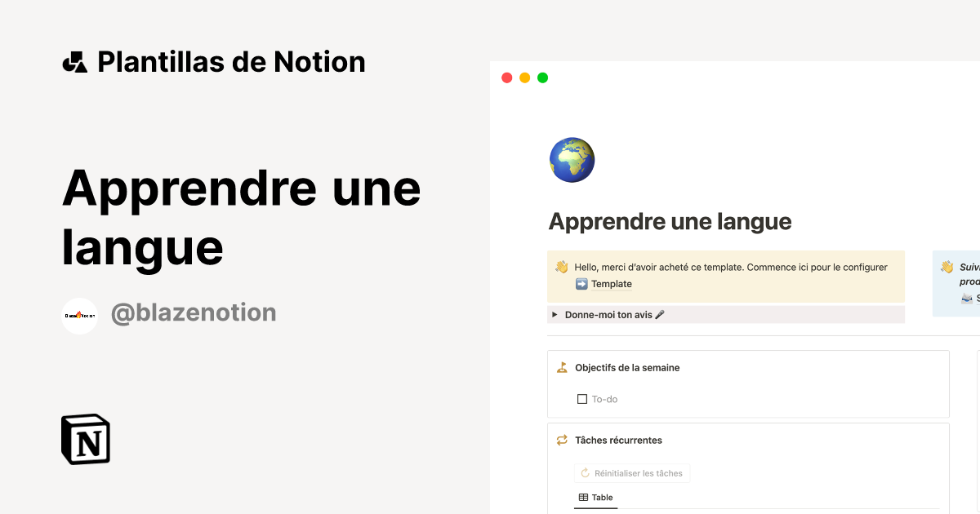
Task: Select the waving hand emoji in blue callout
Action: click(x=947, y=267)
